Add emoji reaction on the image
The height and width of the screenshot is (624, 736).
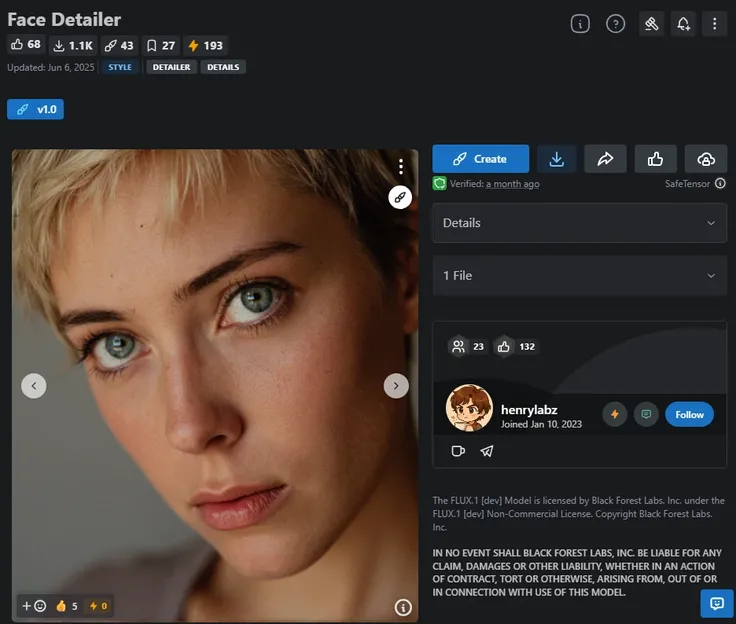pyautogui.click(x=34, y=606)
